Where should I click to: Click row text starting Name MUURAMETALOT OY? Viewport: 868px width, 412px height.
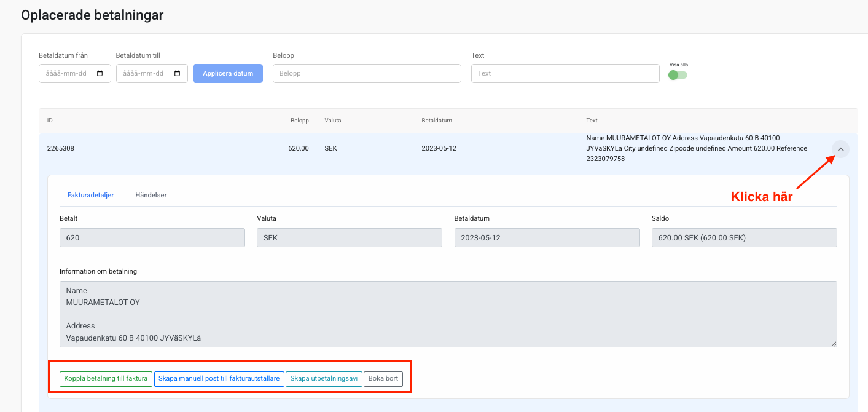697,148
